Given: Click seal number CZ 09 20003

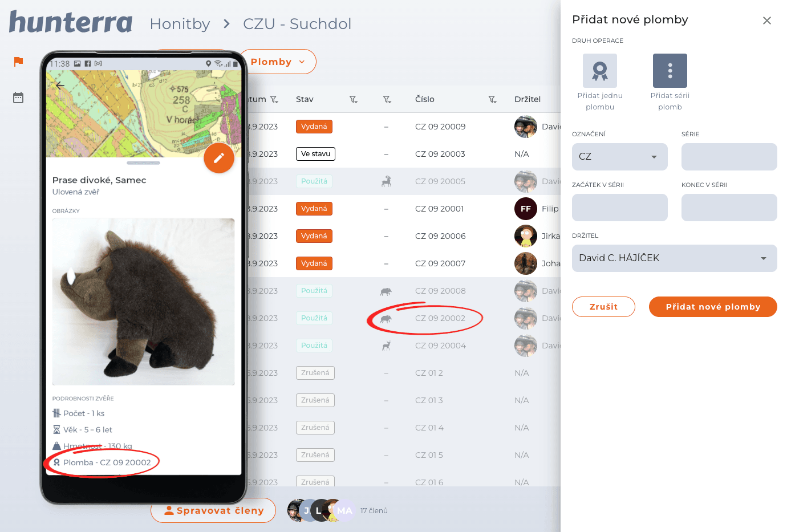Looking at the screenshot, I should click(440, 154).
